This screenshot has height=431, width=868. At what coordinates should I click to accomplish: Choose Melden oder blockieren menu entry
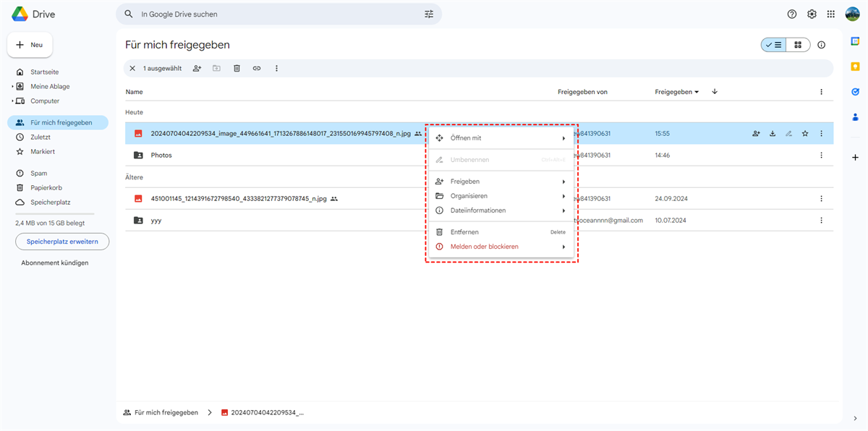tap(484, 247)
